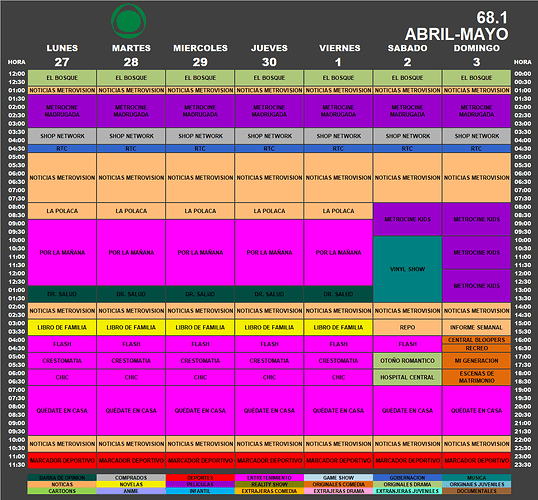The image size is (538, 500).
Task: Click the Documentales legend swatch
Action: tap(477, 491)
